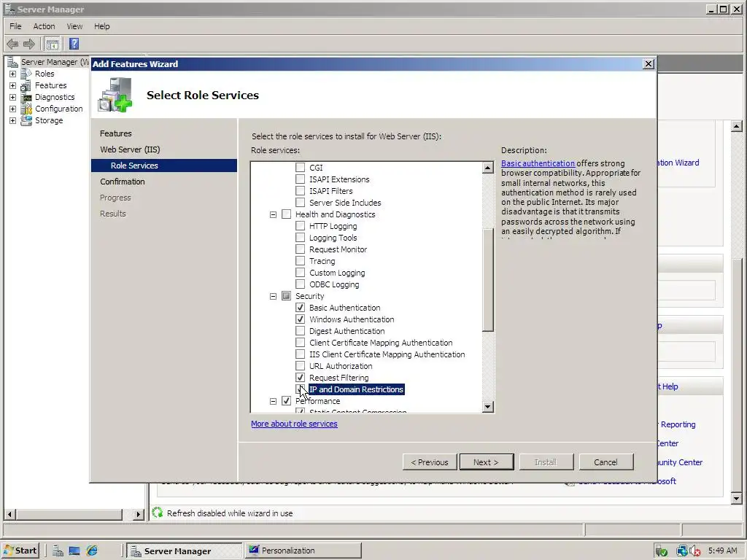Open the Start menu
Image resolution: width=747 pixels, height=560 pixels.
(x=20, y=551)
